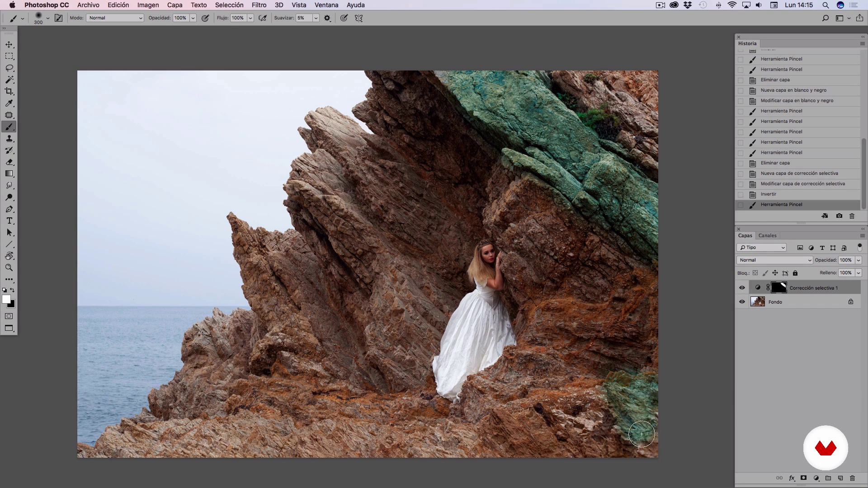Add layer style fx button
The height and width of the screenshot is (488, 868).
pos(792,478)
